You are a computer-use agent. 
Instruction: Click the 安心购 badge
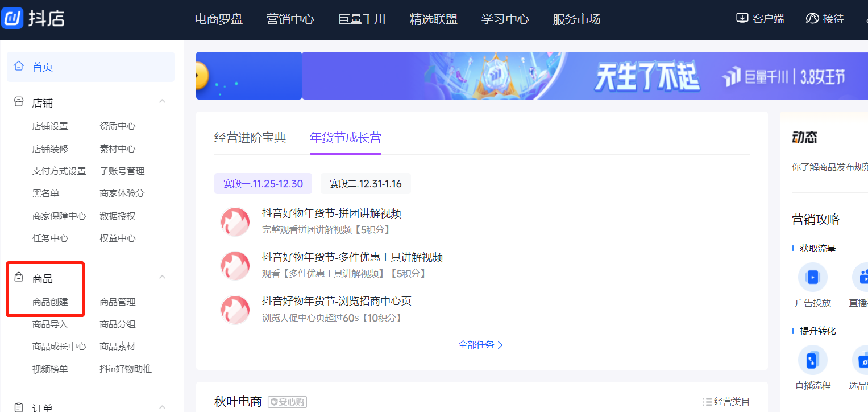[287, 402]
